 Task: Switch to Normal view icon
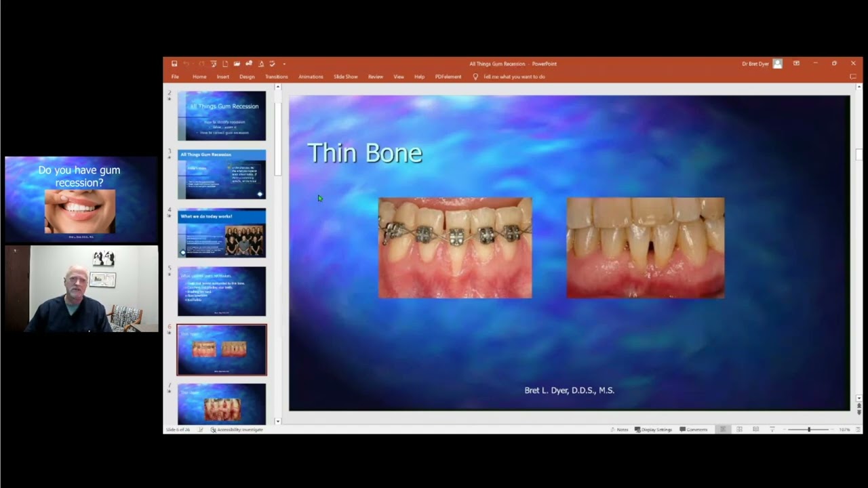[x=723, y=430]
